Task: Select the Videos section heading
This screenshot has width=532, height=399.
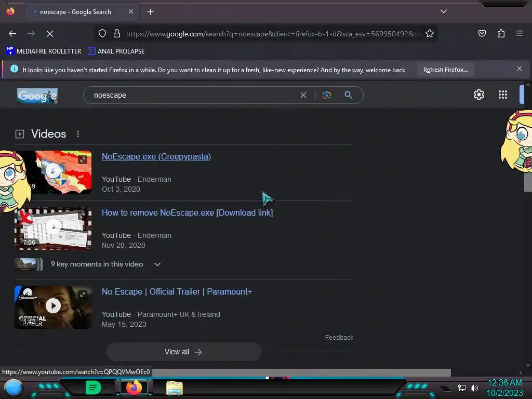Action: [x=48, y=134]
